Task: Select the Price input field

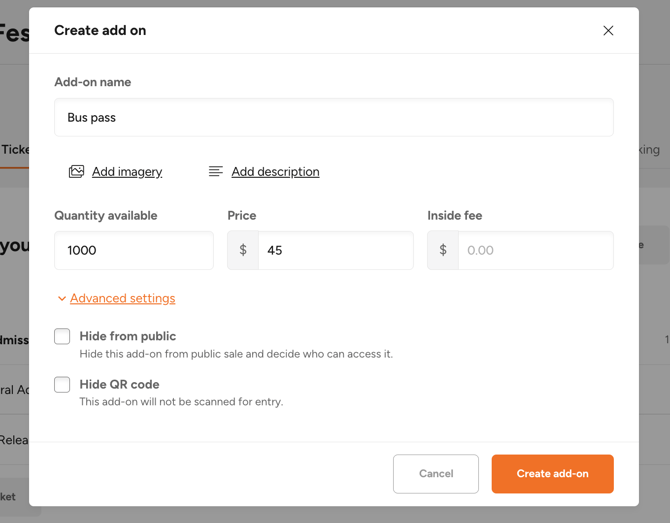Action: [335, 250]
